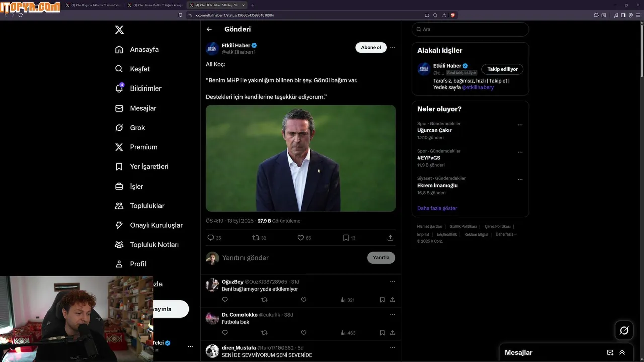This screenshot has width=644, height=362.
Task: Click the browser address bar URL
Action: (x=234, y=15)
